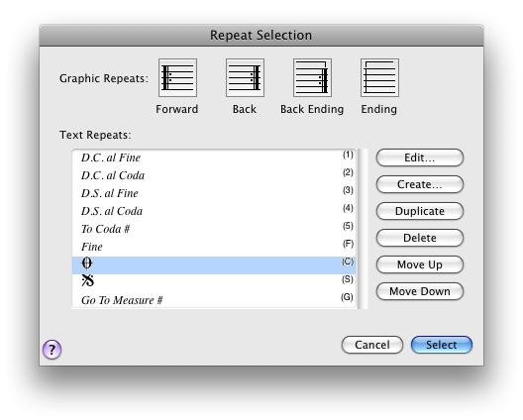Select D.C. al Fine in the list
Image resolution: width=523 pixels, height=420 pixels.
click(214, 157)
